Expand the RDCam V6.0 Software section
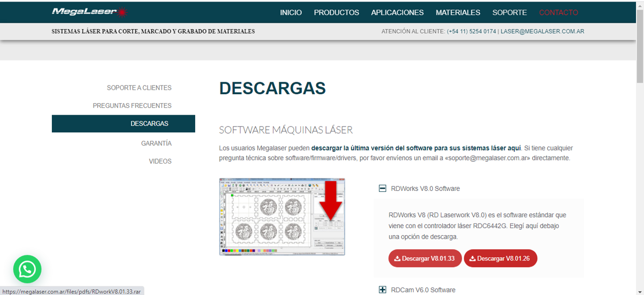The image size is (644, 295). coord(382,289)
